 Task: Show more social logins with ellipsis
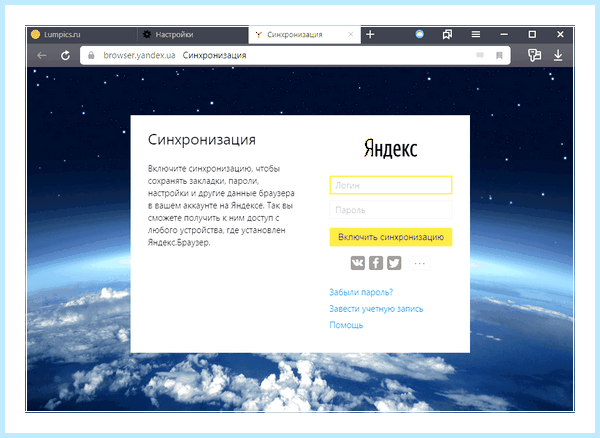(x=420, y=263)
